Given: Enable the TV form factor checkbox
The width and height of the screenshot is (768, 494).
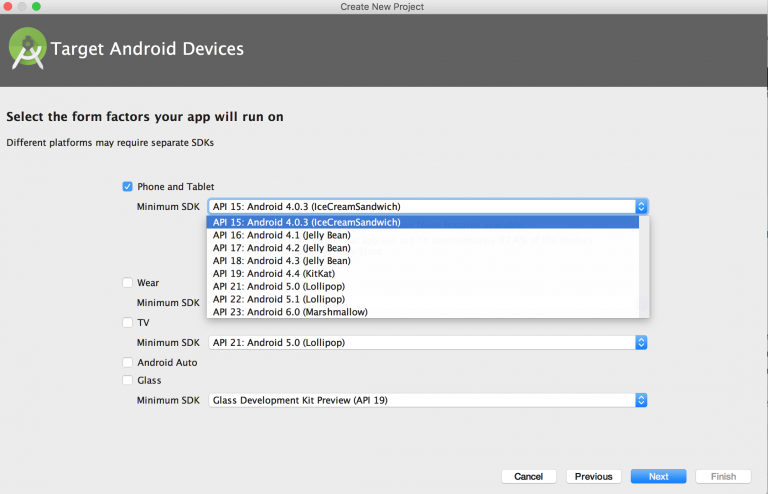Looking at the screenshot, I should (127, 323).
